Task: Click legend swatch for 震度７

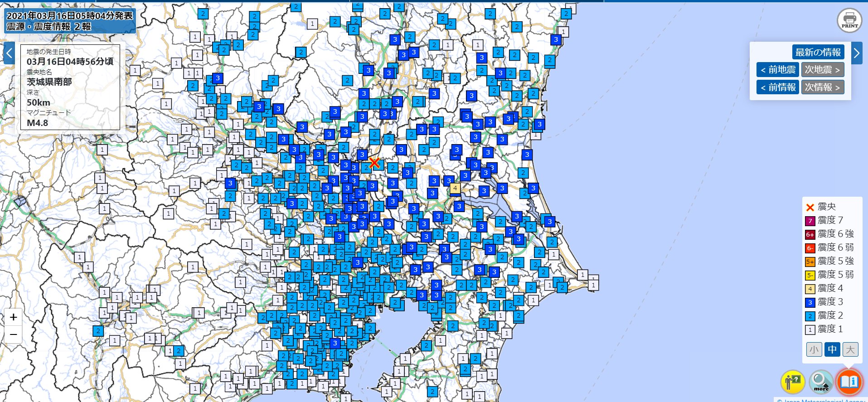Action: 810,221
